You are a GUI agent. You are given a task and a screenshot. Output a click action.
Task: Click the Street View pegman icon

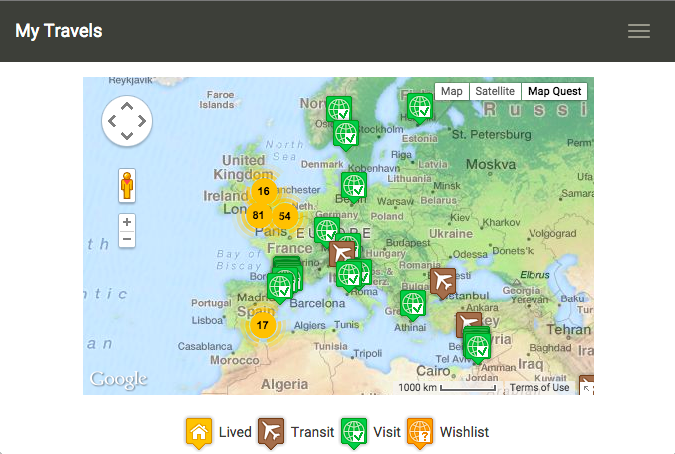point(127,185)
